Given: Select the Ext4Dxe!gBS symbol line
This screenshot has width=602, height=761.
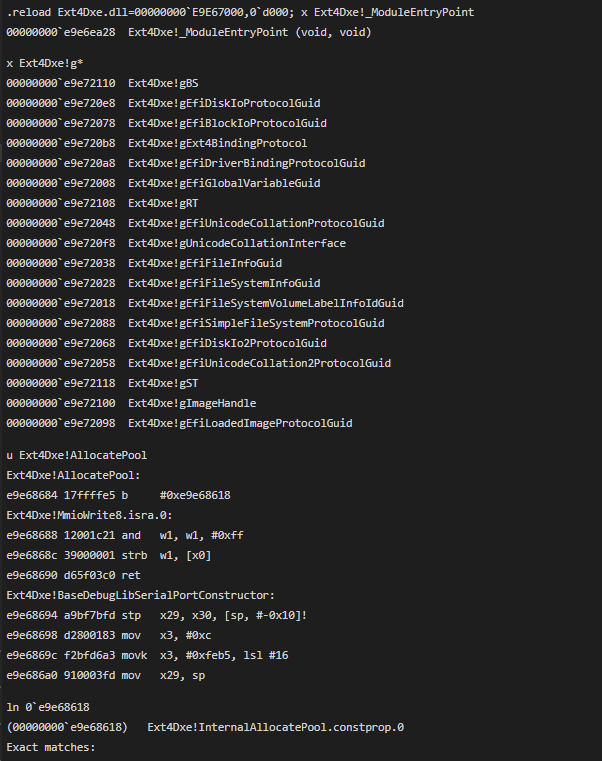Looking at the screenshot, I should click(102, 83).
